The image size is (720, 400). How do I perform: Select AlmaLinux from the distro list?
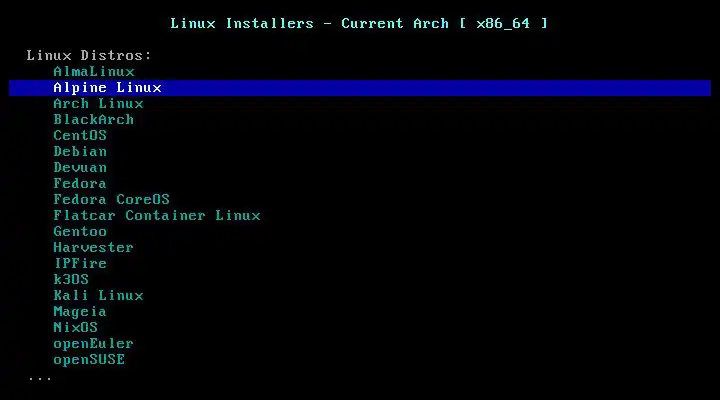(x=94, y=72)
